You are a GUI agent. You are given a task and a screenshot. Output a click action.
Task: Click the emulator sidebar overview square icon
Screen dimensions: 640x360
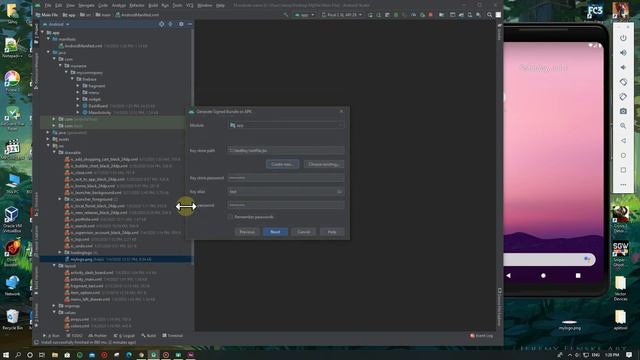click(x=623, y=170)
